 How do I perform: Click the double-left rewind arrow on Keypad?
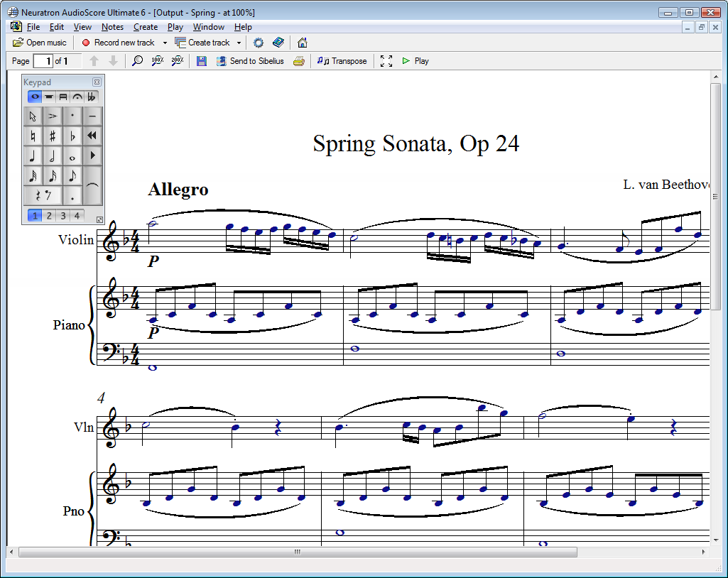point(92,136)
